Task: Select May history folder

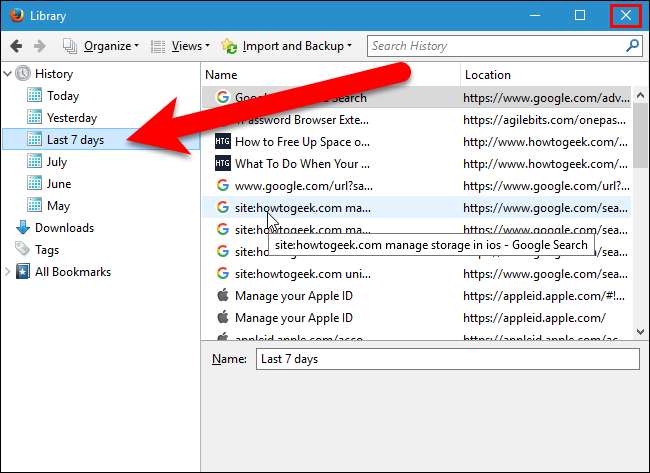Action: pyautogui.click(x=58, y=206)
